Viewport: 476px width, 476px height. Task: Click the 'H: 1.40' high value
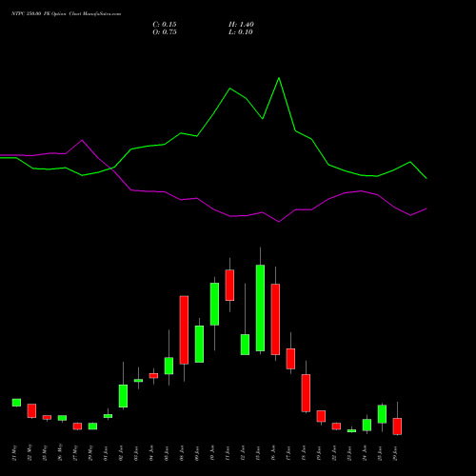[241, 25]
